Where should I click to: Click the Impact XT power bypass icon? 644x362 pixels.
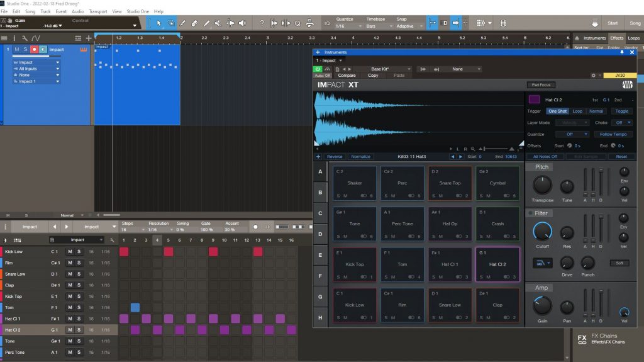(x=318, y=69)
